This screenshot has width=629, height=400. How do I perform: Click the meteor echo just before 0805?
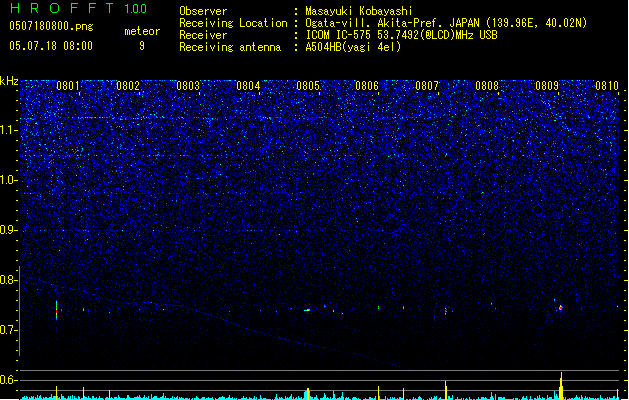click(x=307, y=310)
